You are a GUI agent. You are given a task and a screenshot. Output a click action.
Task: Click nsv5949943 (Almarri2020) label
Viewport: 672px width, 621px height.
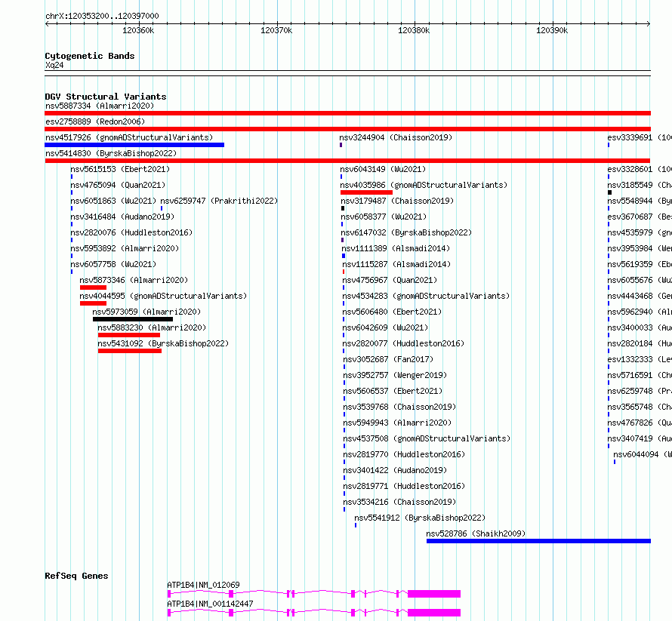[398, 423]
